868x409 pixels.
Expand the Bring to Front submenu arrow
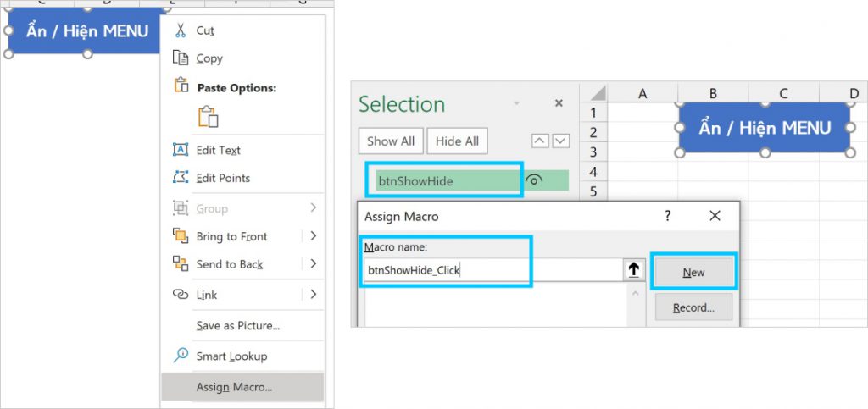pos(313,236)
